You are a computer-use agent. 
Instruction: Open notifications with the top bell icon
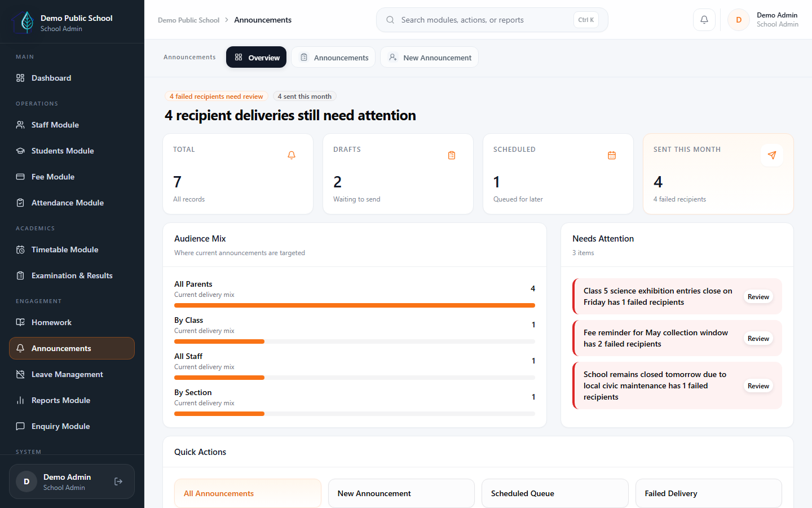704,20
